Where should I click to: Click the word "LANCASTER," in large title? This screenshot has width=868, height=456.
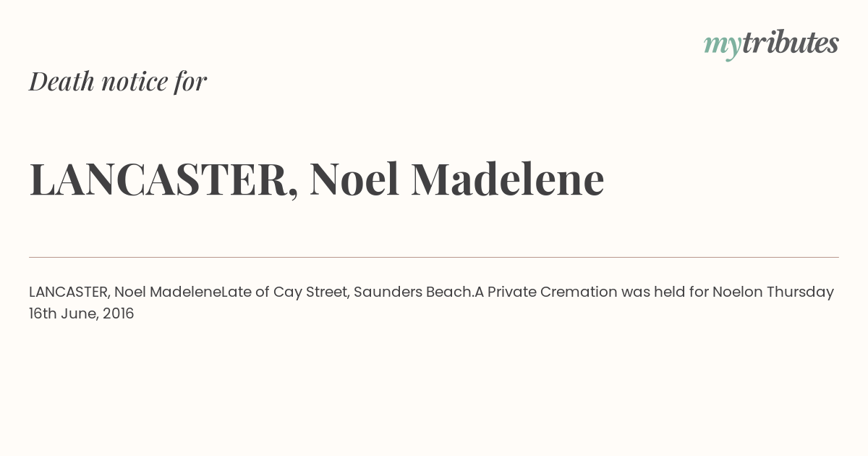[x=163, y=179]
